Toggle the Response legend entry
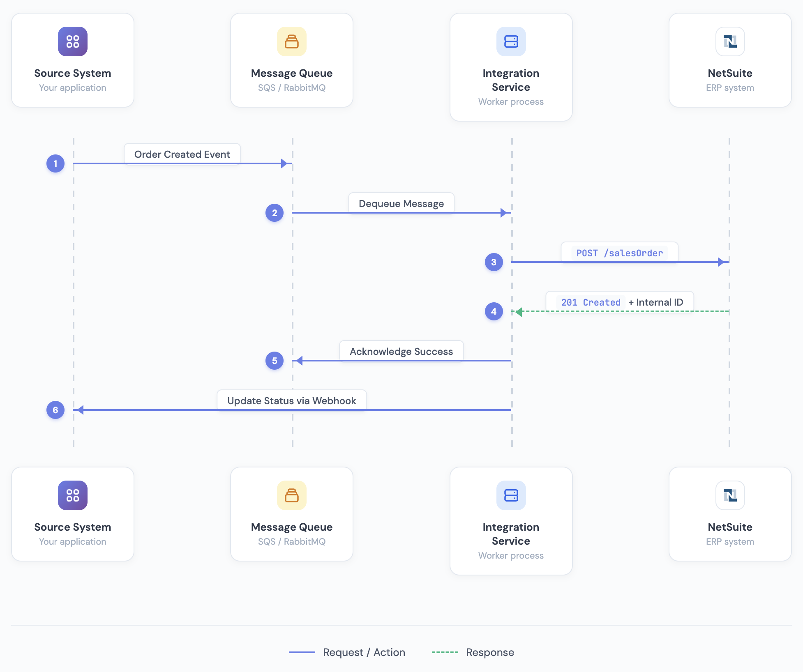The width and height of the screenshot is (803, 672). (489, 652)
